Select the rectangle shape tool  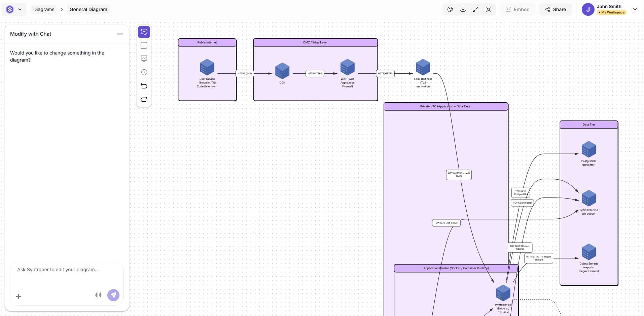click(144, 45)
